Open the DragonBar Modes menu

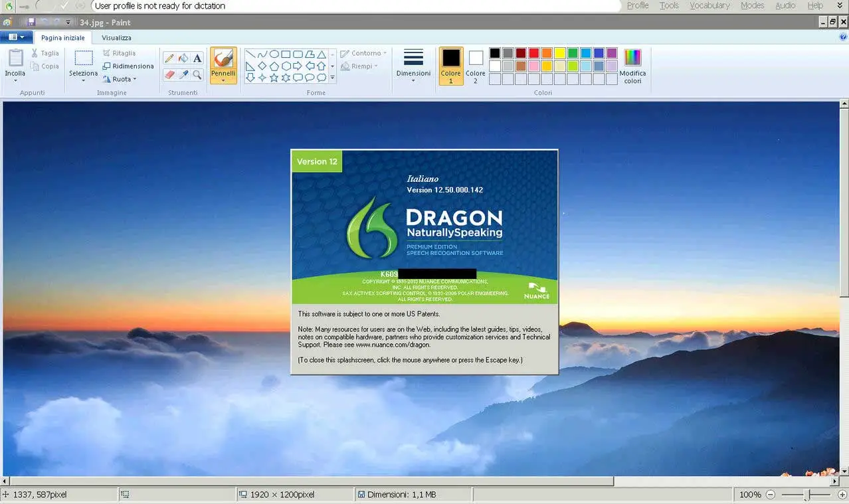pyautogui.click(x=753, y=5)
